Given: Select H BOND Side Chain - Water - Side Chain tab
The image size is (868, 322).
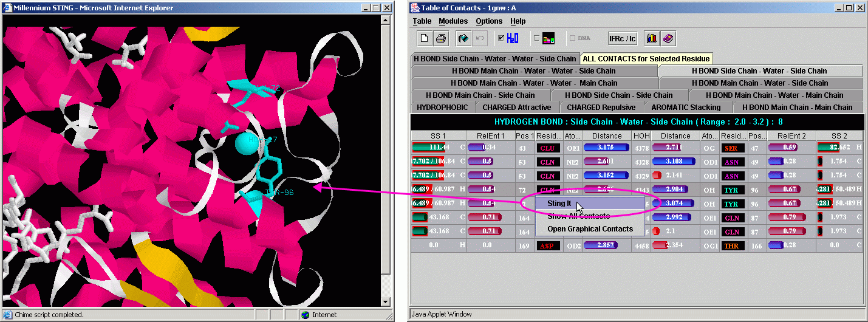Looking at the screenshot, I should [x=759, y=71].
